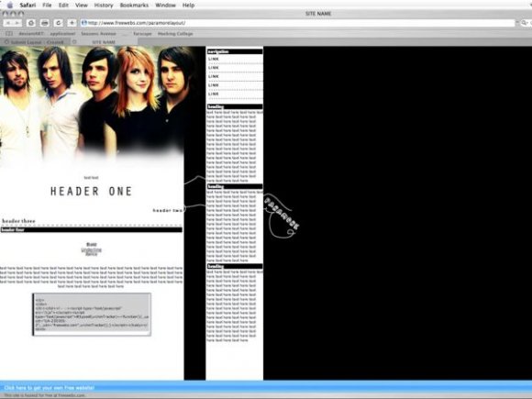Open the Seasons Avenue bookmark
This screenshot has height=399, width=532.
pyautogui.click(x=98, y=34)
